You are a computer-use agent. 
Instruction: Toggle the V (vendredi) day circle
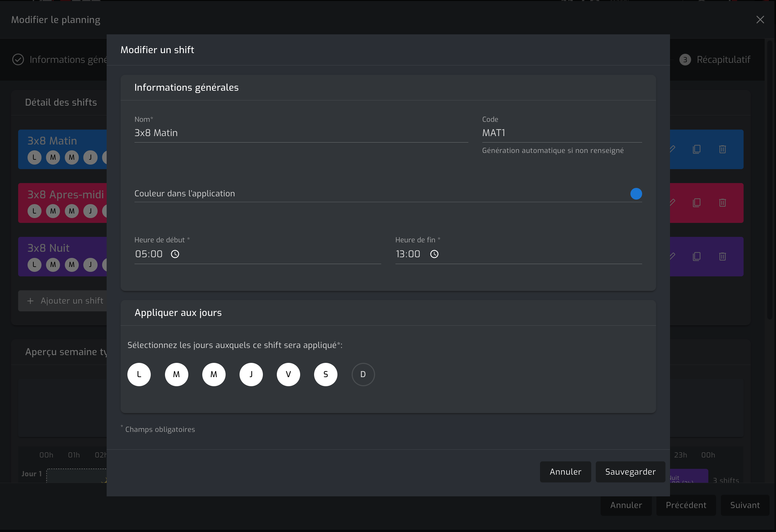tap(288, 374)
